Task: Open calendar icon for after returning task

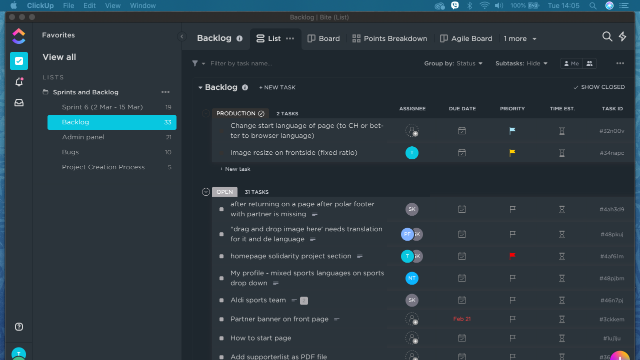Action: point(462,209)
